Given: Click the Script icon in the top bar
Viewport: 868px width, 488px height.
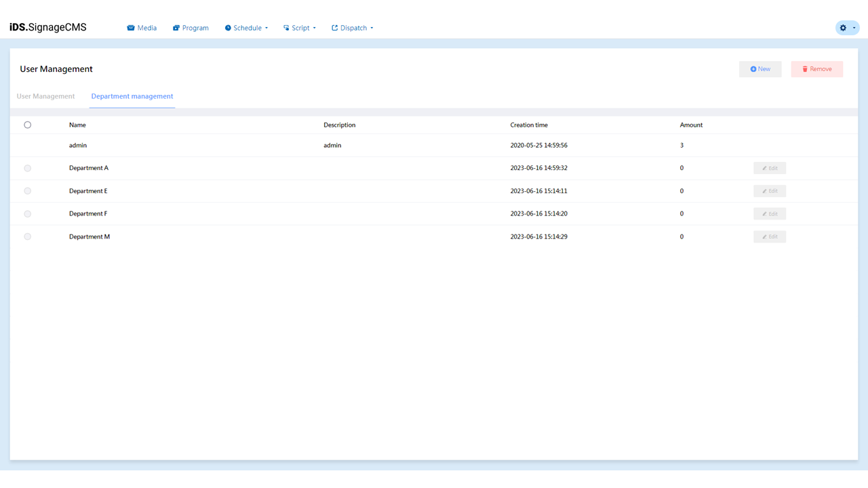Looking at the screenshot, I should [288, 28].
